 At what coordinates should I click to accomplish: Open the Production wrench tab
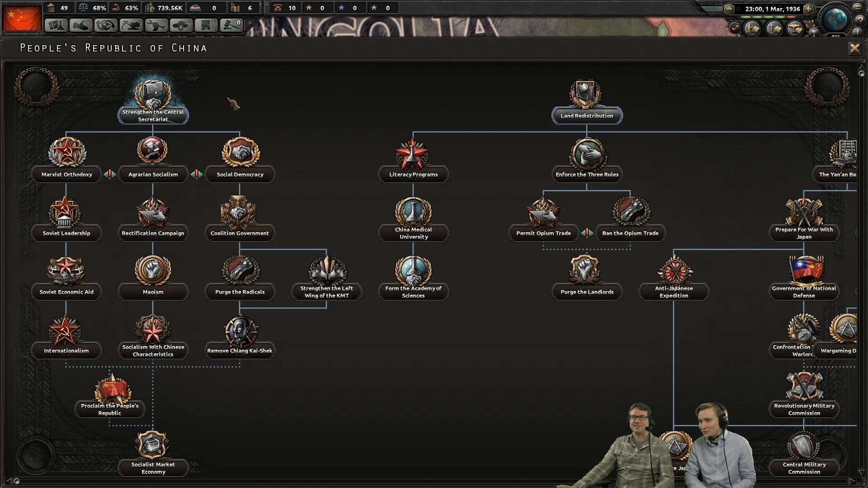[156, 25]
